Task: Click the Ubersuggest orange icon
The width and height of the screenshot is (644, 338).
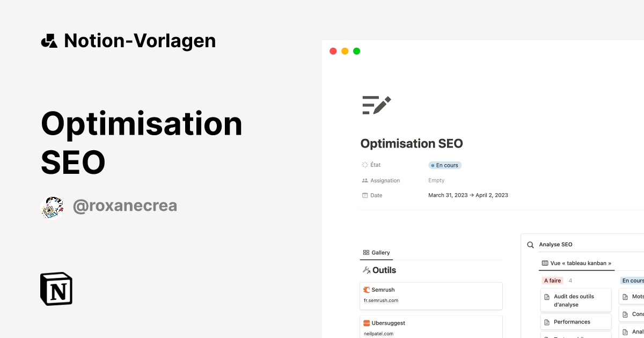Action: click(x=367, y=322)
